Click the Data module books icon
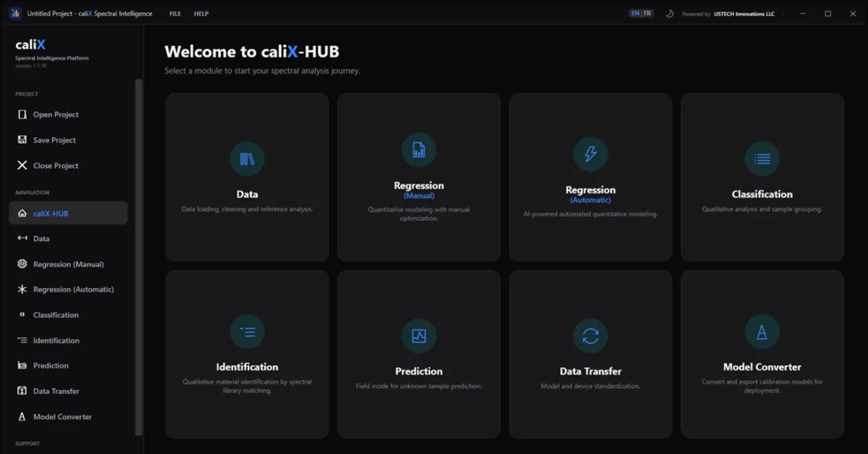 (247, 159)
